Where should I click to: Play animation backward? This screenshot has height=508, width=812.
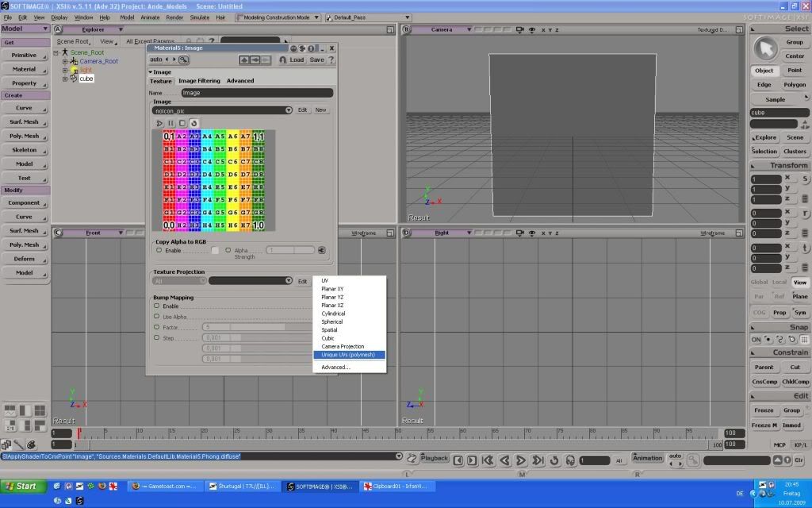tap(504, 460)
